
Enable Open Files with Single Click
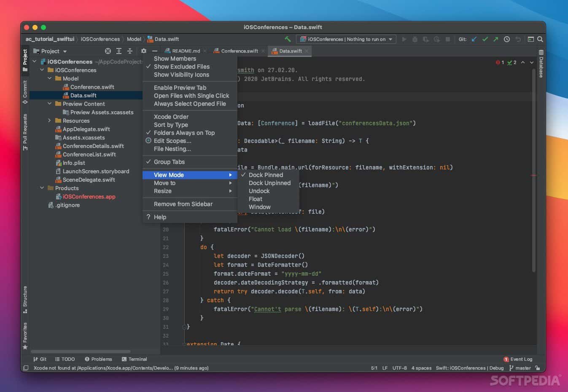[191, 96]
